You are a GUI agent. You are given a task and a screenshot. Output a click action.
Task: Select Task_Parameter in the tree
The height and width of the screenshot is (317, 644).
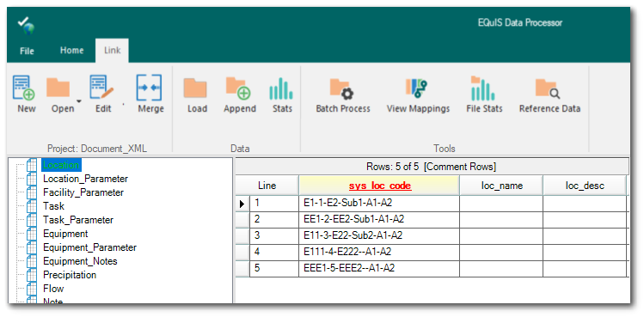78,220
